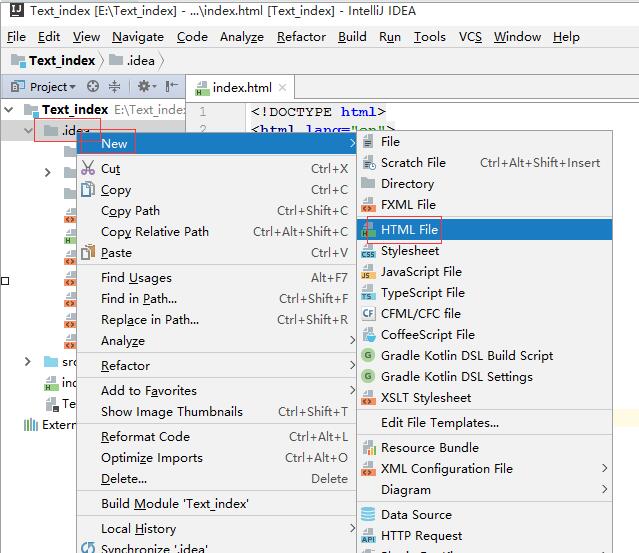Image resolution: width=639 pixels, height=553 pixels.
Task: Click the External Libraries bars icon
Action: (x=31, y=425)
